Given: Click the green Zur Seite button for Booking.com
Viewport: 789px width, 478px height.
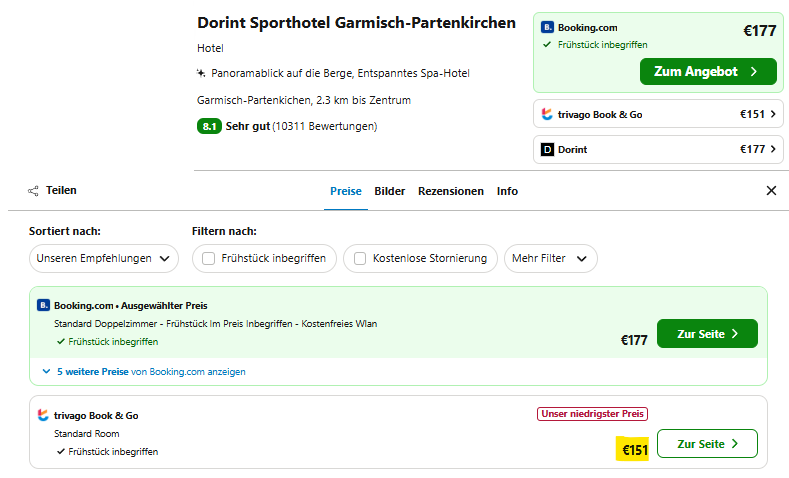Looking at the screenshot, I should pyautogui.click(x=707, y=334).
